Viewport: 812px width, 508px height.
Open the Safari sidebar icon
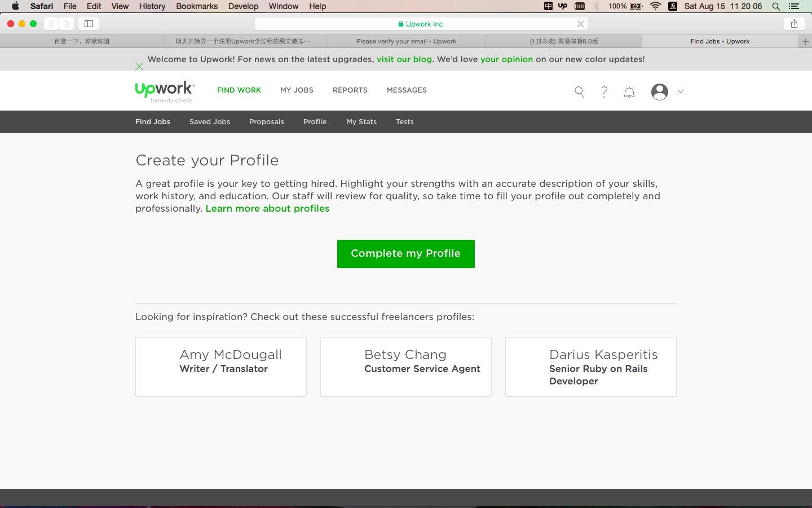89,24
